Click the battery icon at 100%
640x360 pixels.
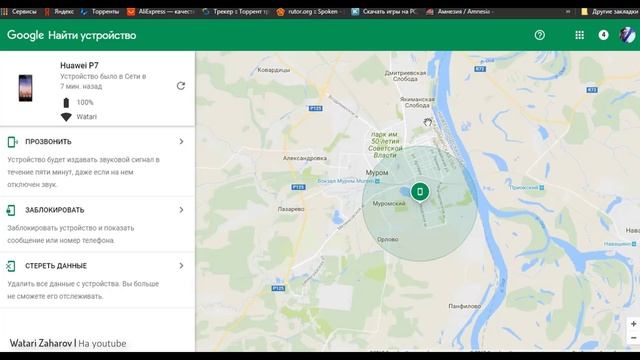pos(66,102)
